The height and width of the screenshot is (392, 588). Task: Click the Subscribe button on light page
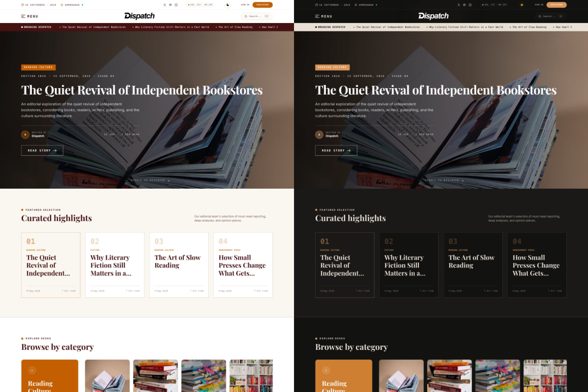pos(262,5)
